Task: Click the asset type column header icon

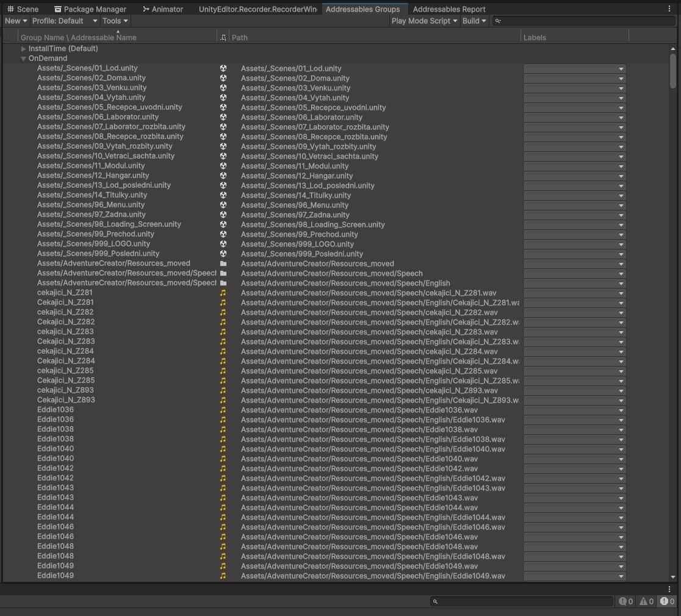Action: 223,38
